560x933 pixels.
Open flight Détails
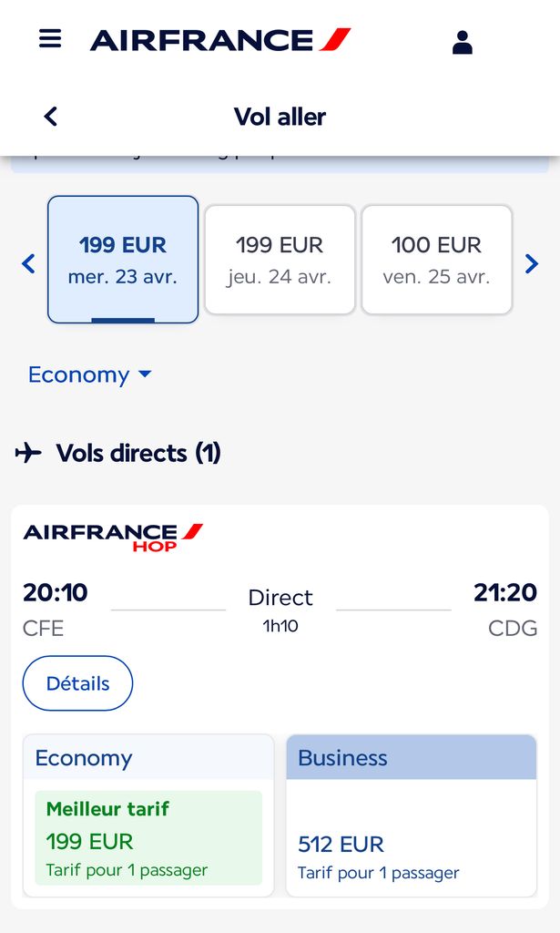click(77, 683)
